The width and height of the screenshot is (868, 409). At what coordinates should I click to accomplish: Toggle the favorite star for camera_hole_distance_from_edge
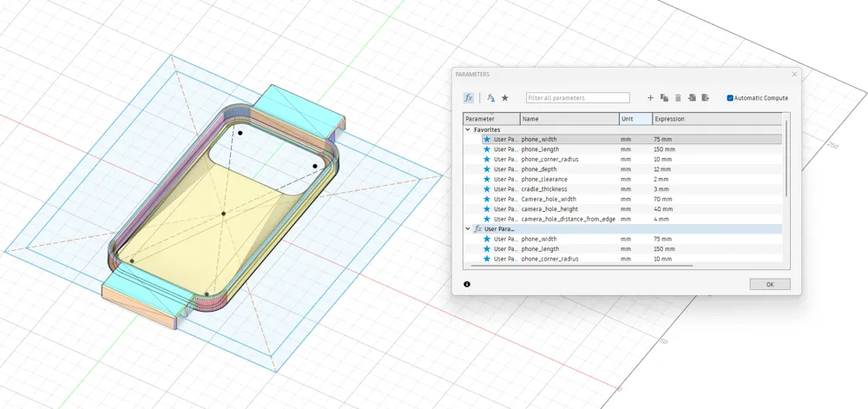[x=487, y=219]
